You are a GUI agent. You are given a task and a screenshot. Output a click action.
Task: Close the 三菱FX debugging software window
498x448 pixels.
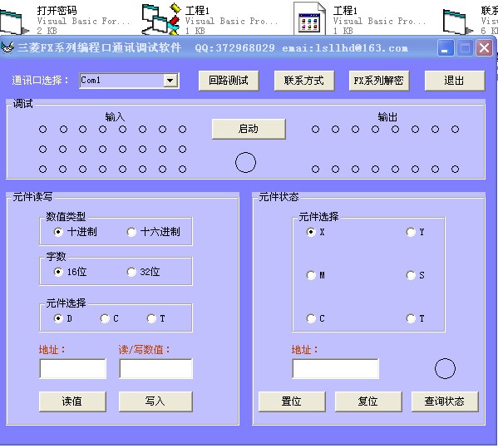pyautogui.click(x=484, y=48)
